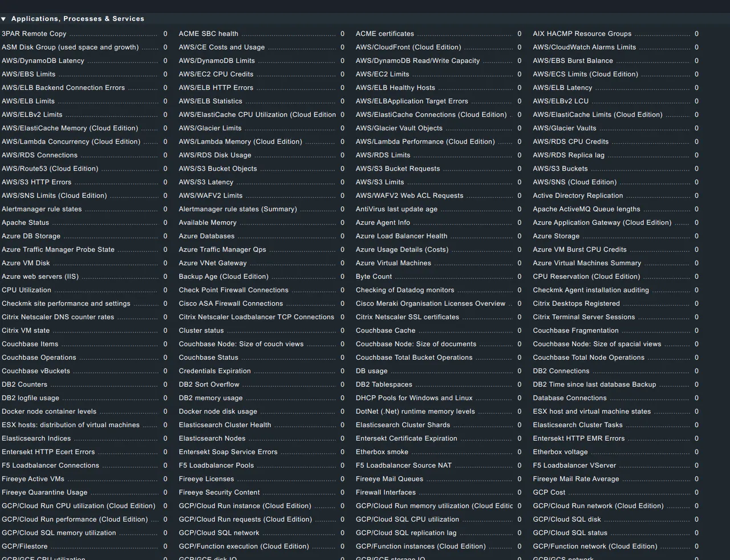
Task: Open F5 Loadbalancer Pools
Action: [x=216, y=466]
